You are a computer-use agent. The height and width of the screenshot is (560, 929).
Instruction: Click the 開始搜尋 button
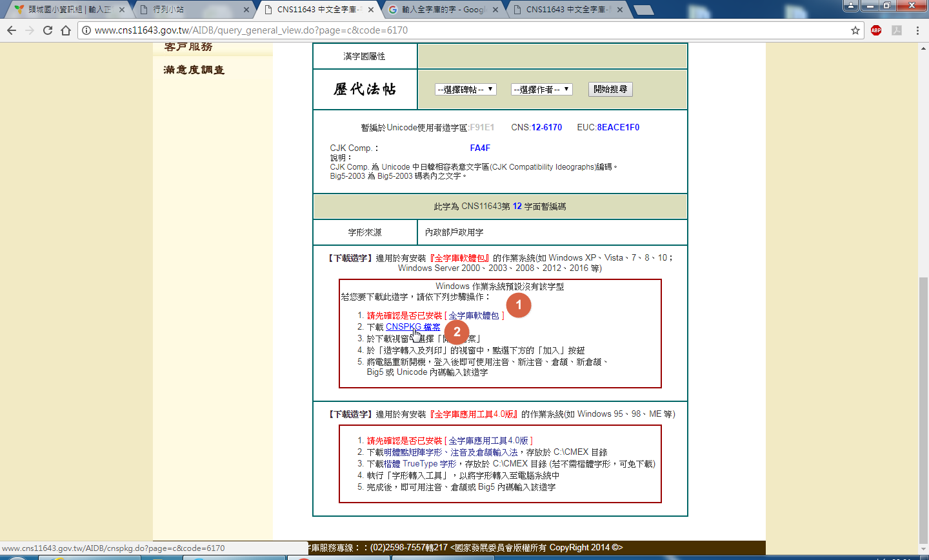click(610, 90)
